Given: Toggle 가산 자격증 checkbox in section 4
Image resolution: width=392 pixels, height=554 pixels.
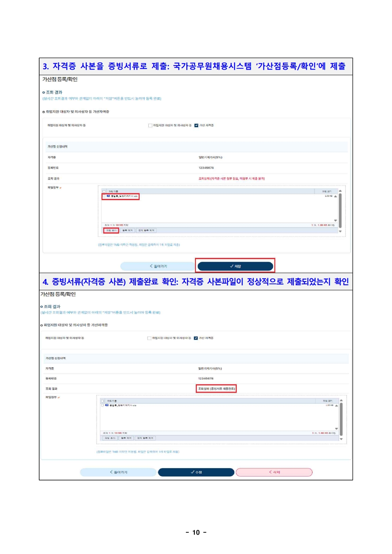Looking at the screenshot, I should pyautogui.click(x=196, y=338).
